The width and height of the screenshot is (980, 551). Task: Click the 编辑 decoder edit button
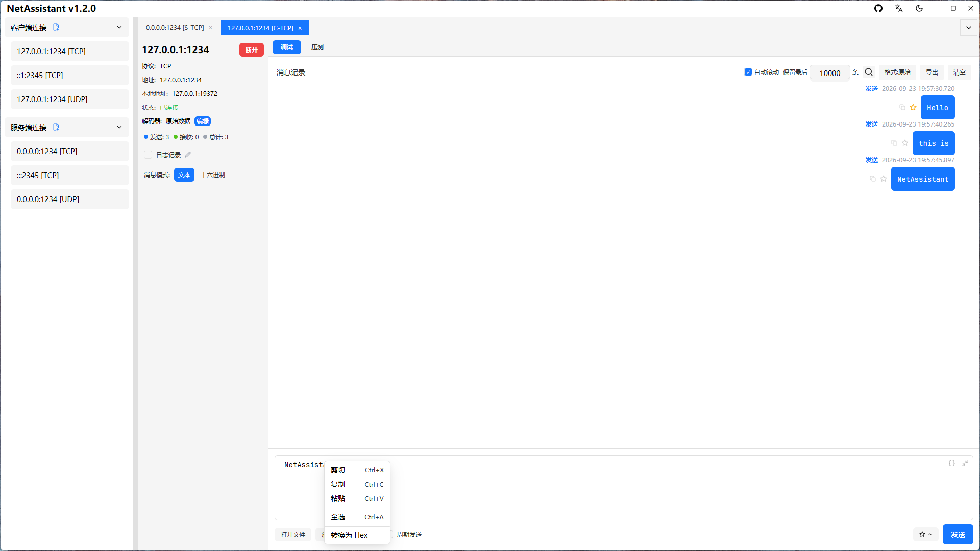tap(203, 121)
